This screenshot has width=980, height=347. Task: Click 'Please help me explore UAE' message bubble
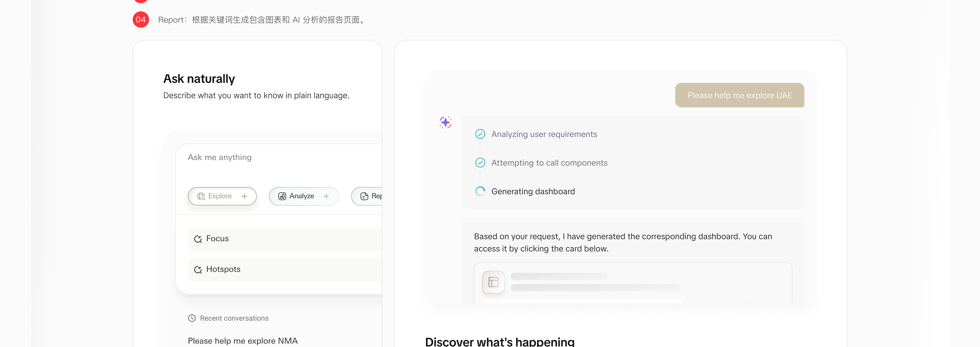[x=740, y=95]
